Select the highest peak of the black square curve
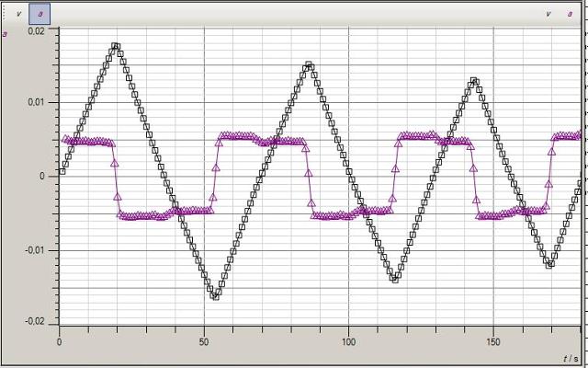This screenshot has width=588, height=368. 116,45
